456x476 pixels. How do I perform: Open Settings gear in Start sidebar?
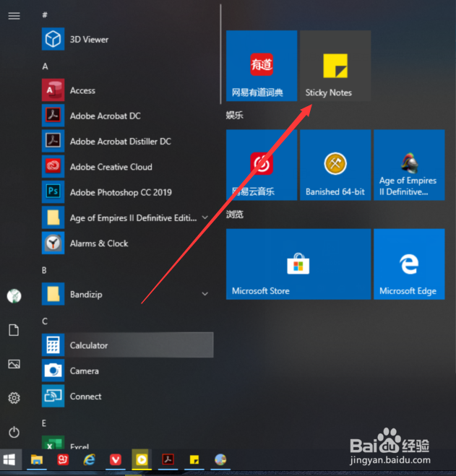14,398
